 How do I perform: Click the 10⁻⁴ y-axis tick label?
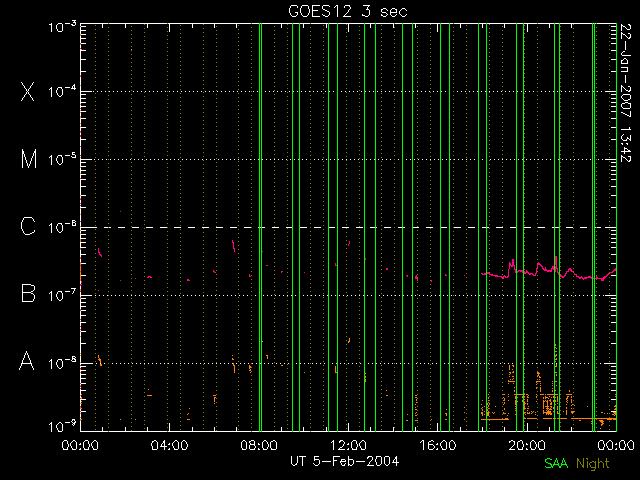click(x=62, y=91)
